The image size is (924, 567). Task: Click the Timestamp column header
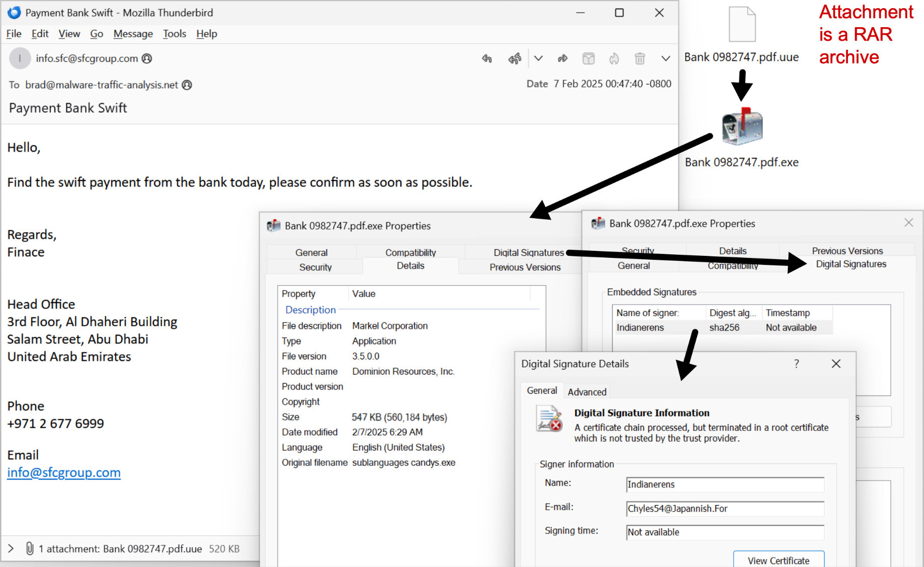tap(797, 313)
